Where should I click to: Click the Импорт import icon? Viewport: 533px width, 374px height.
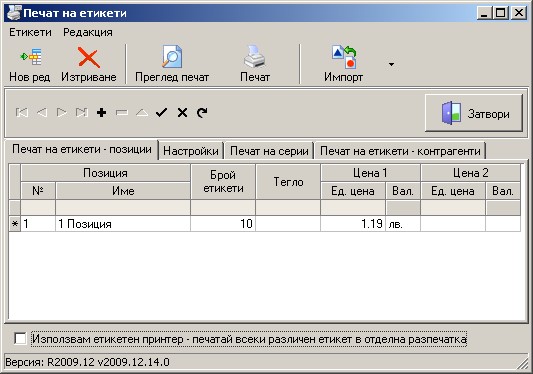(344, 57)
